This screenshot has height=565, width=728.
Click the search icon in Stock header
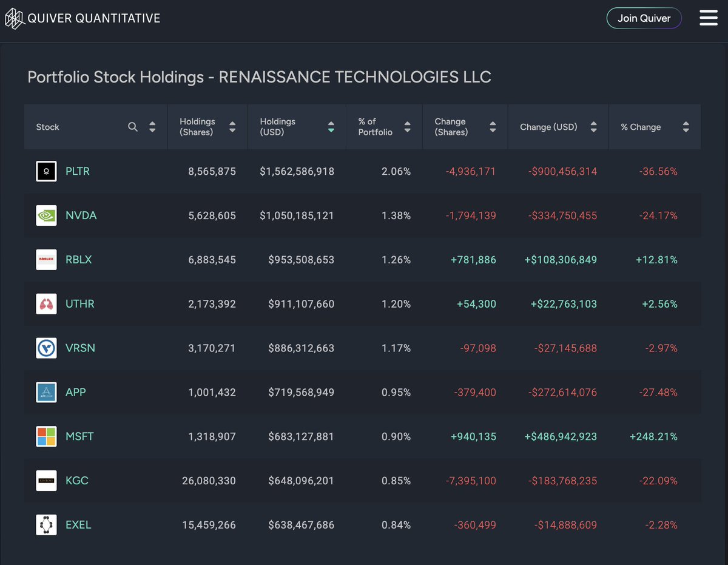[133, 127]
